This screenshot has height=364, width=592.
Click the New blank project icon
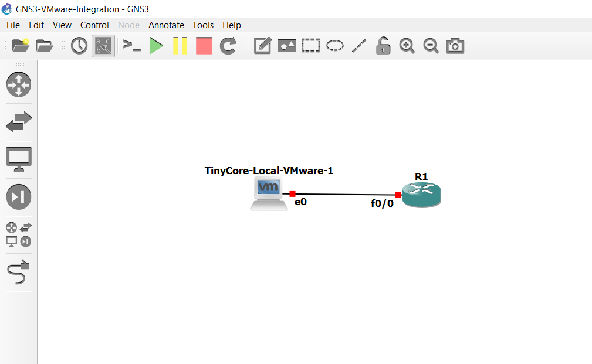click(x=21, y=46)
